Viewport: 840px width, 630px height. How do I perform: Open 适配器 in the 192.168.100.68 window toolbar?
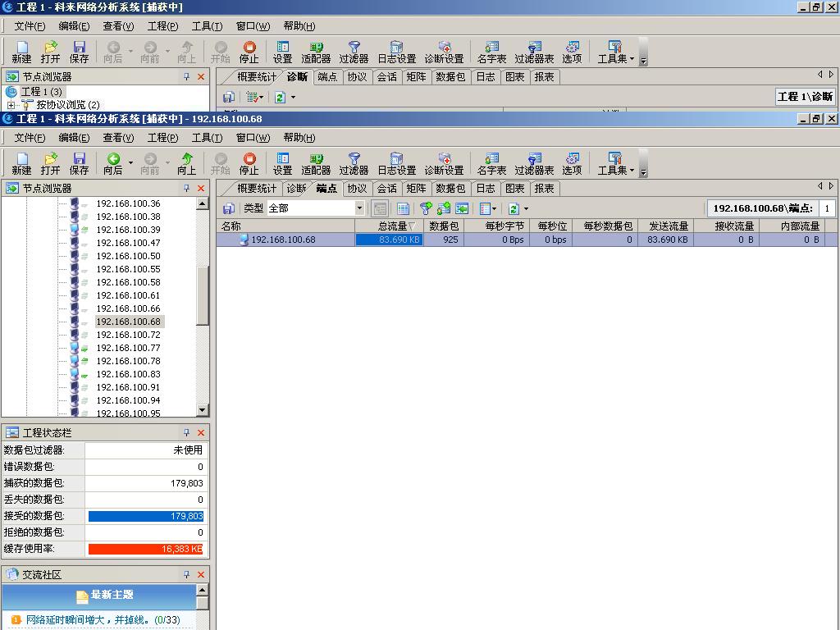[x=316, y=163]
